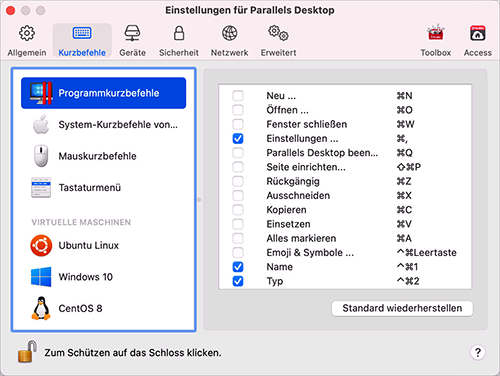Open the Geräte drive icon
This screenshot has height=376, width=500.
[132, 33]
